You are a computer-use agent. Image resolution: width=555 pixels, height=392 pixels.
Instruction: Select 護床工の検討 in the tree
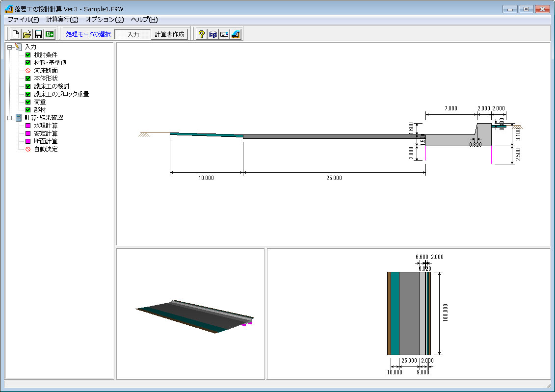click(x=52, y=86)
